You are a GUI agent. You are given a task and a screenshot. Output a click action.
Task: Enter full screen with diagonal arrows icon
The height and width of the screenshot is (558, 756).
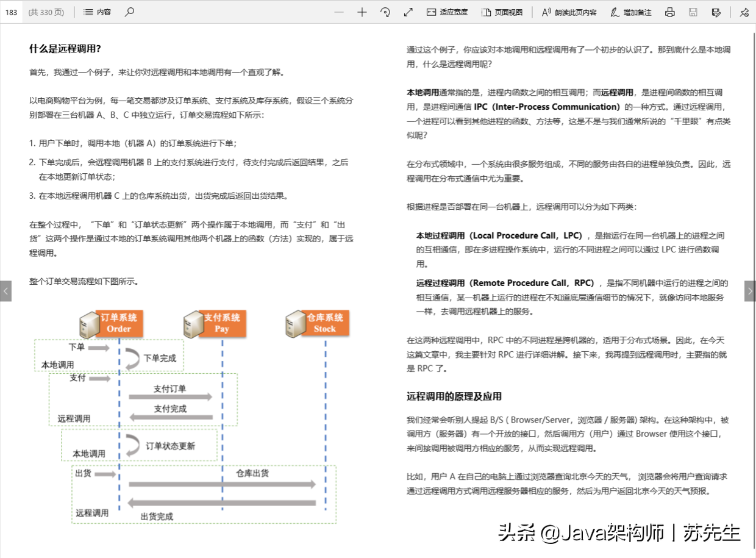point(408,12)
